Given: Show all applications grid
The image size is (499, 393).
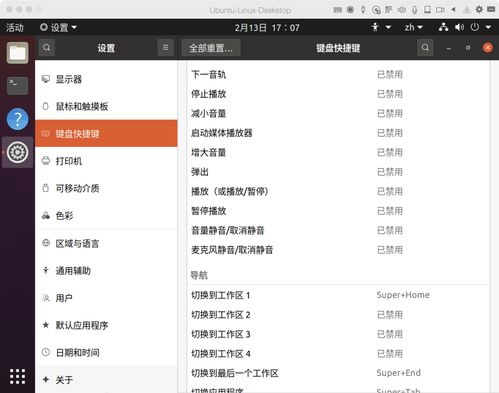Looking at the screenshot, I should [17, 377].
